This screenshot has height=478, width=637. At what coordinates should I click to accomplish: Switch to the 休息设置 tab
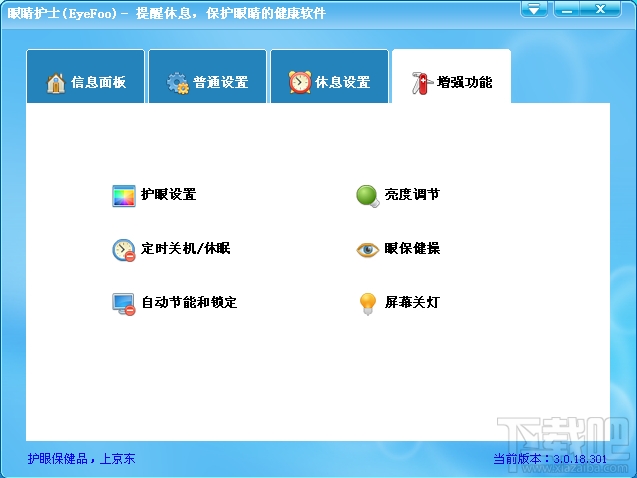pos(329,76)
